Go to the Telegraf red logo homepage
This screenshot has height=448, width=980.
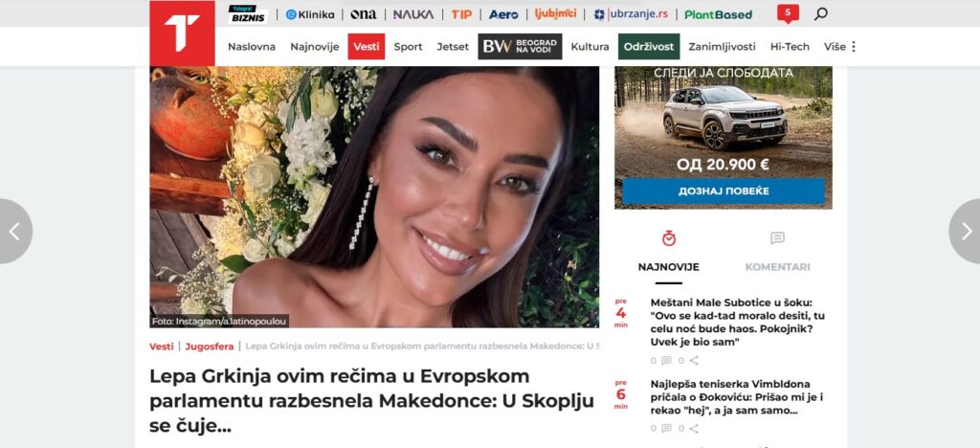pos(182,34)
